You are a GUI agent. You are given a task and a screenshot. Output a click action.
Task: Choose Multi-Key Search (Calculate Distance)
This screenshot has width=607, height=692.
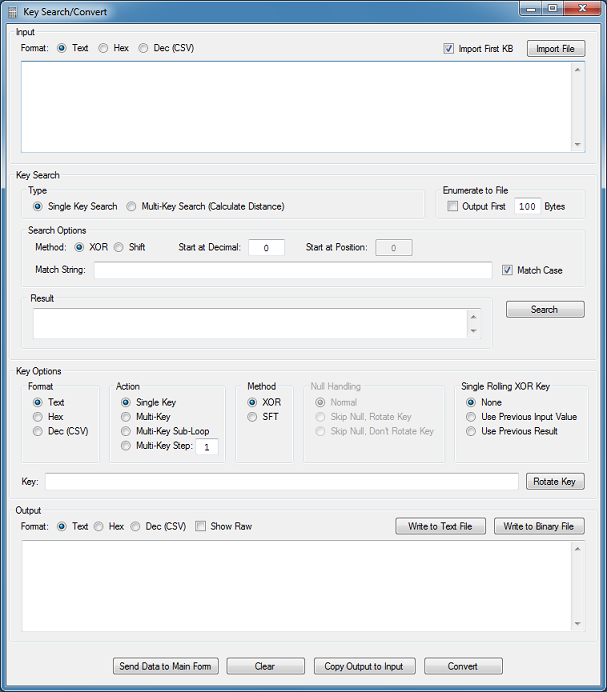(x=132, y=206)
